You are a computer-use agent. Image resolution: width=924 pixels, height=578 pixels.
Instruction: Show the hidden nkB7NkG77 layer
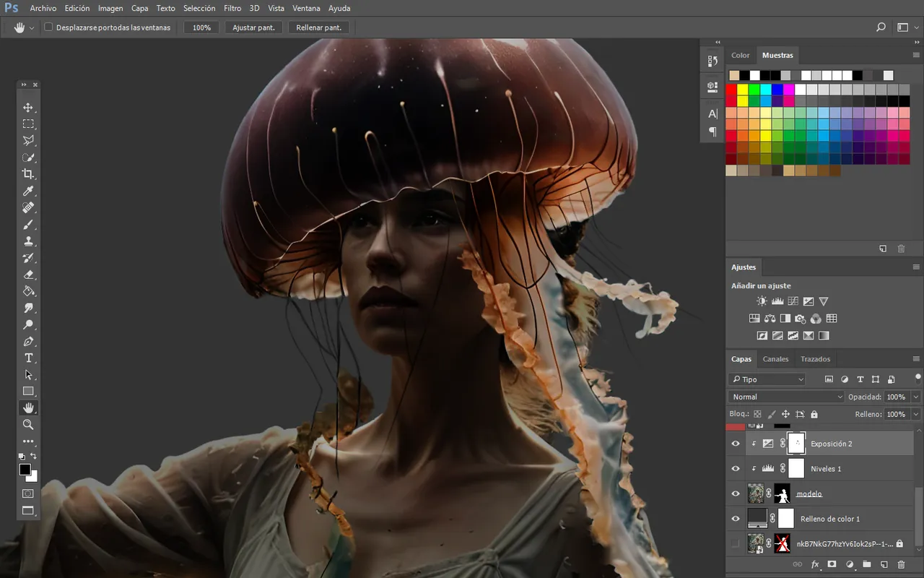click(736, 543)
